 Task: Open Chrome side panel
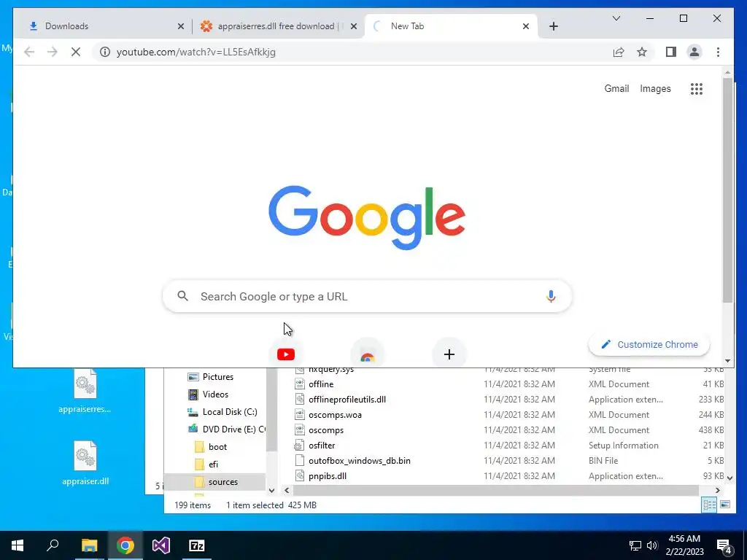pyautogui.click(x=671, y=52)
